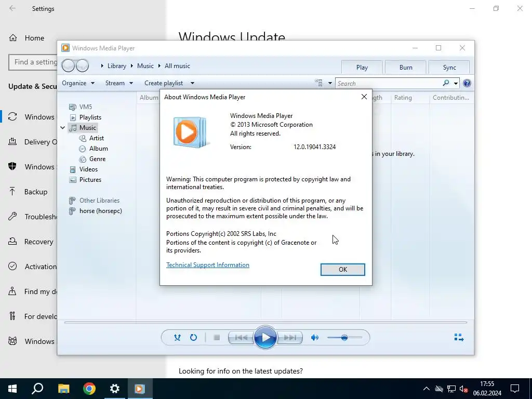Screen dimensions: 532x399
Task: Mute the volume speaker icon
Action: pos(315,337)
